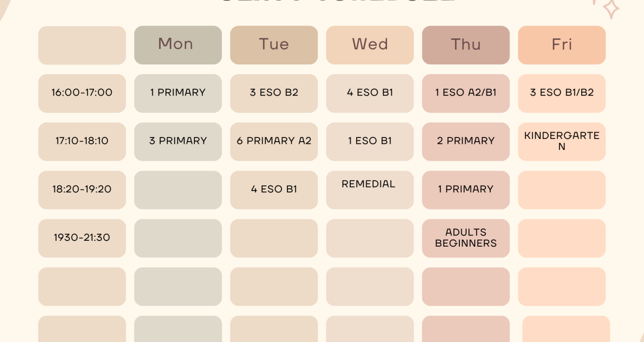Select the KINDERGARTEN class cell

tap(562, 141)
